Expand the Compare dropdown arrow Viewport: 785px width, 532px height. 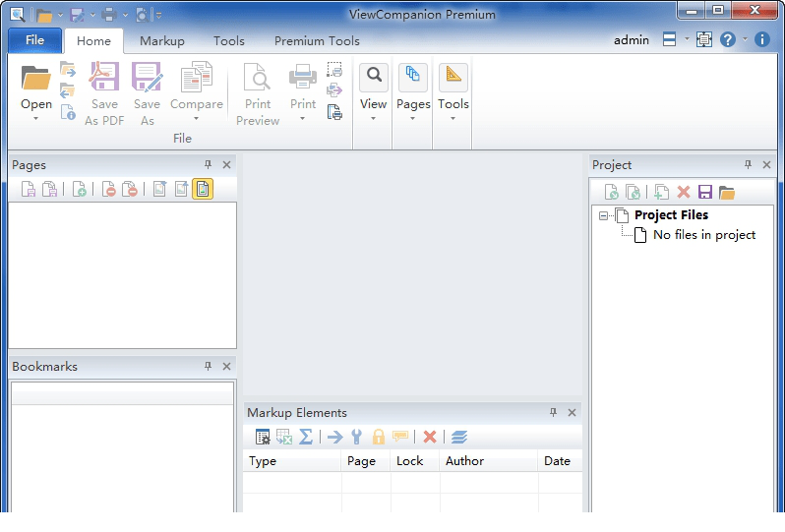197,119
